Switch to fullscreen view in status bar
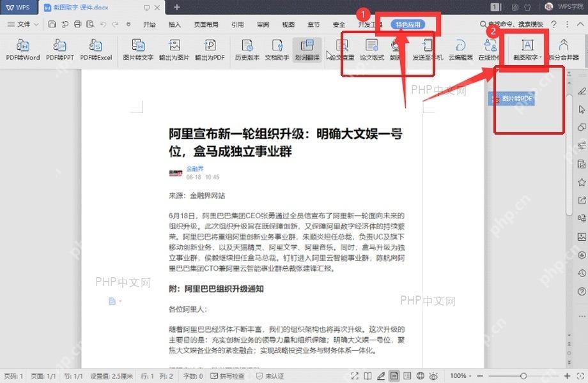588x383 pixels. point(354,376)
